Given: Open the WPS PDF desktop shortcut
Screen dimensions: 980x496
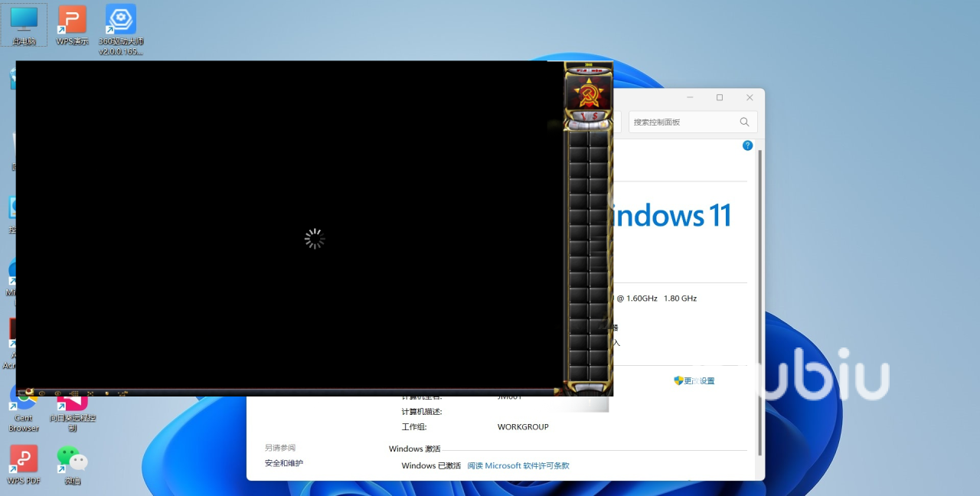Looking at the screenshot, I should point(24,460).
